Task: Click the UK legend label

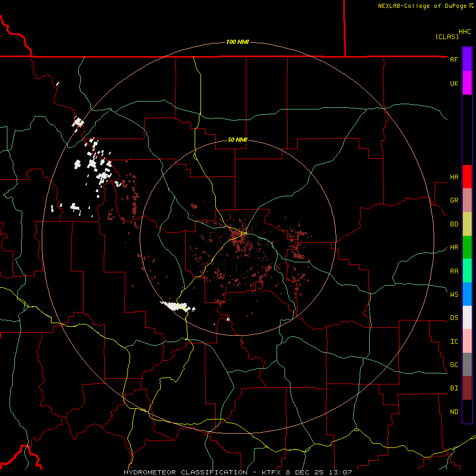Action: click(x=454, y=83)
